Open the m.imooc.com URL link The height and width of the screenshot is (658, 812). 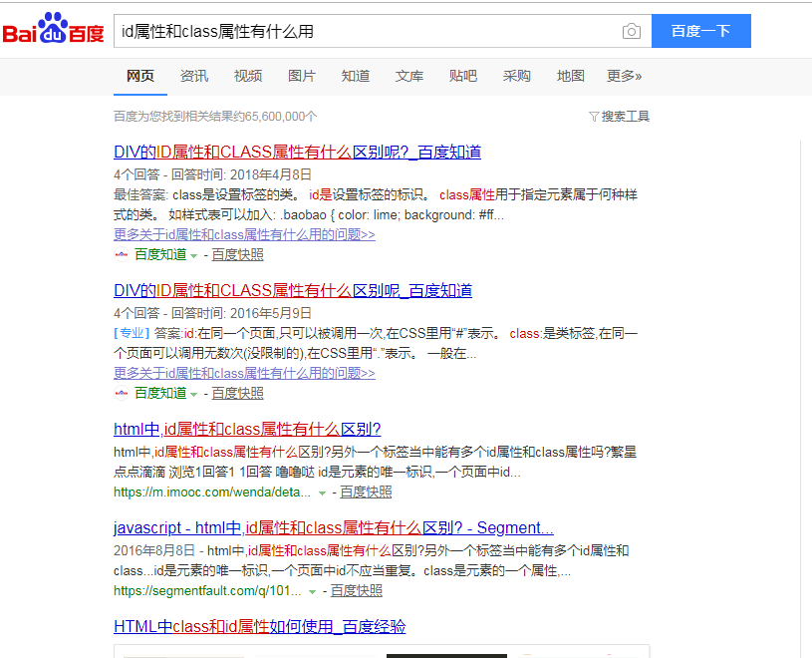point(212,493)
